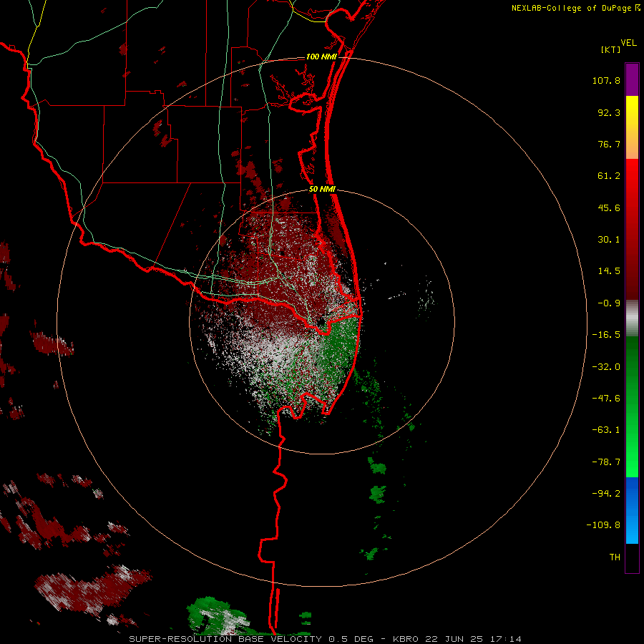Viewport: 644px width, 644px height.
Task: Click the -16.5 velocity scale value
Action: coord(606,335)
